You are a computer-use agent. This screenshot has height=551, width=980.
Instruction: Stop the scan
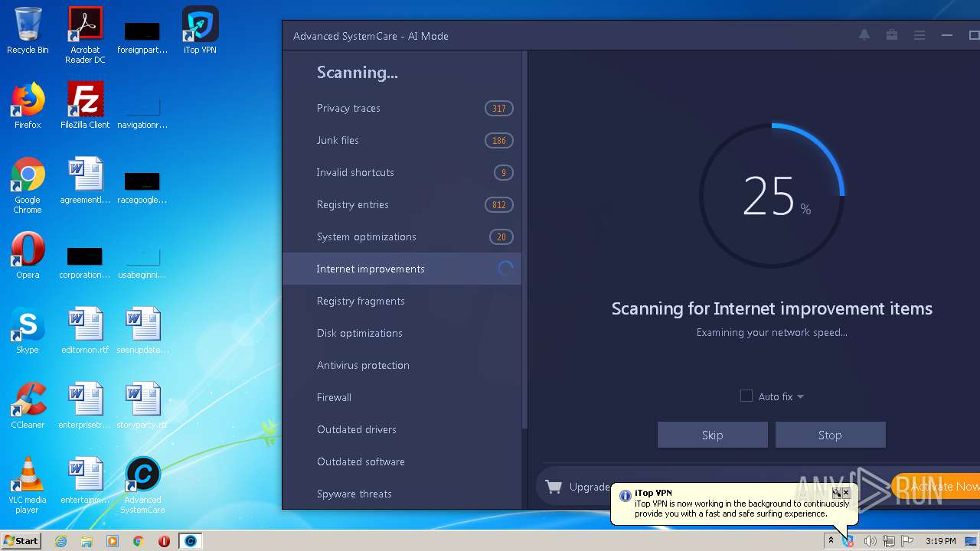click(x=830, y=435)
